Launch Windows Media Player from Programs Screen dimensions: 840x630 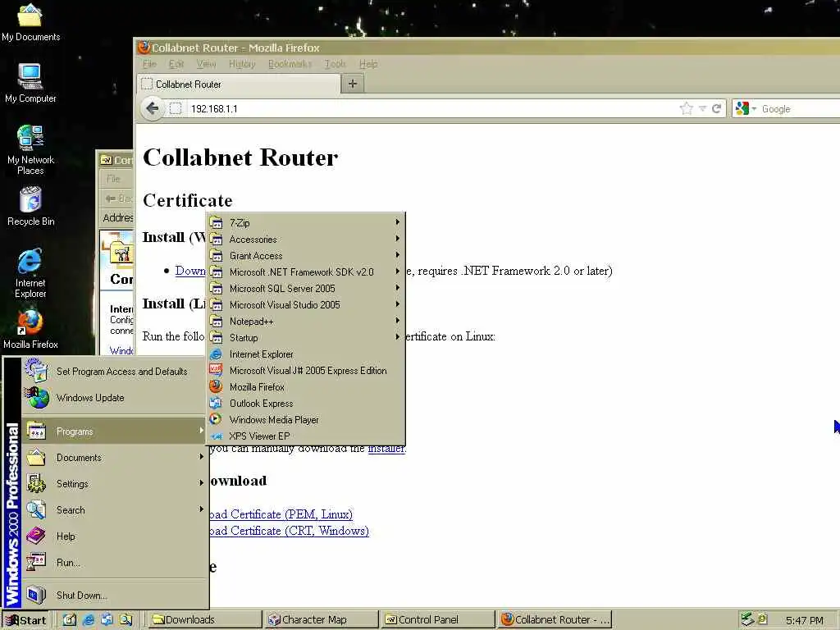tap(306, 420)
